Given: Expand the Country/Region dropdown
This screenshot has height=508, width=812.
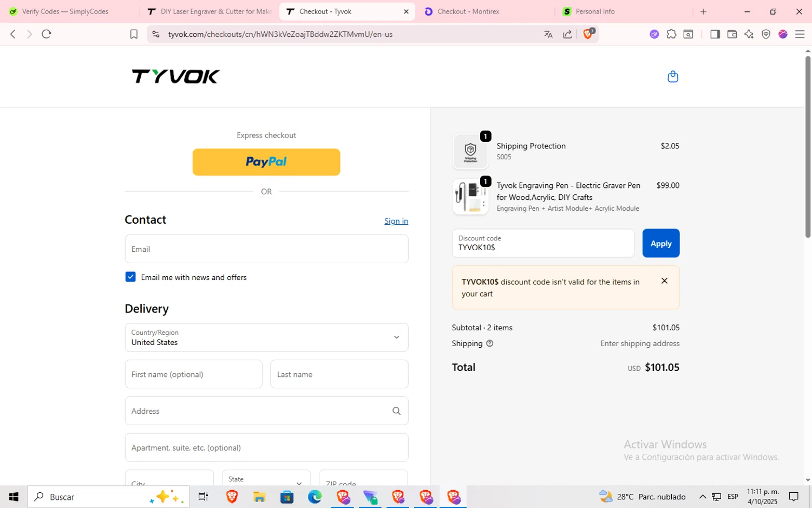Looking at the screenshot, I should tap(266, 337).
